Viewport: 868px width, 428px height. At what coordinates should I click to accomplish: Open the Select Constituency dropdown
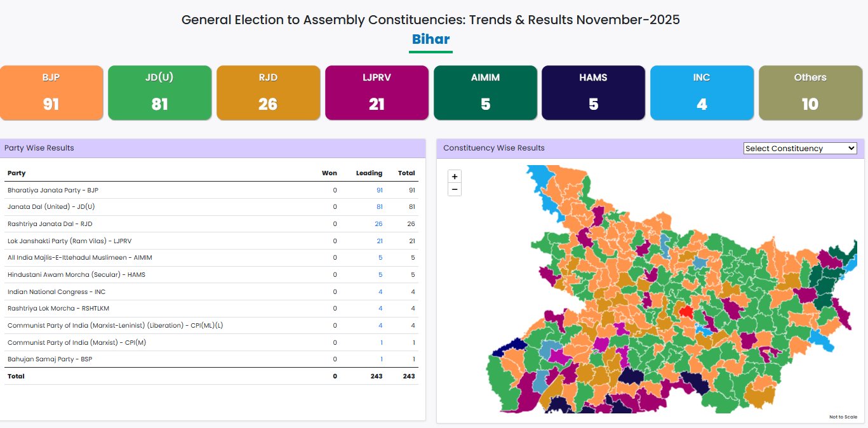pos(799,149)
